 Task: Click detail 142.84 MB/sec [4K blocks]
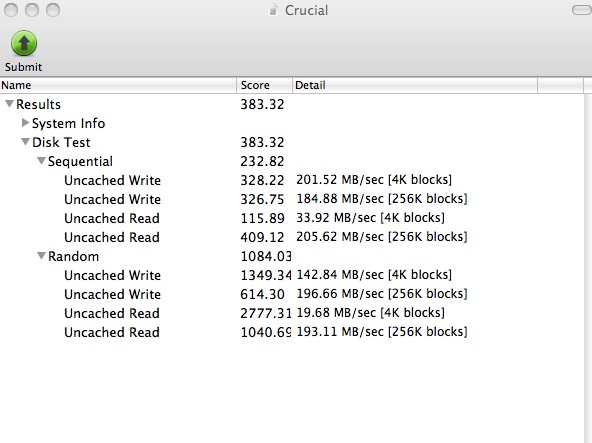tap(374, 275)
